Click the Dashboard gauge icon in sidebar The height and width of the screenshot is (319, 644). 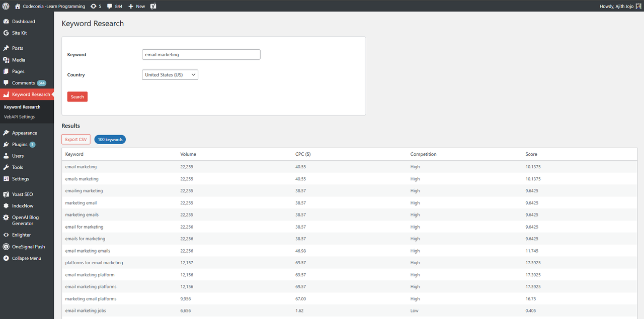(6, 22)
